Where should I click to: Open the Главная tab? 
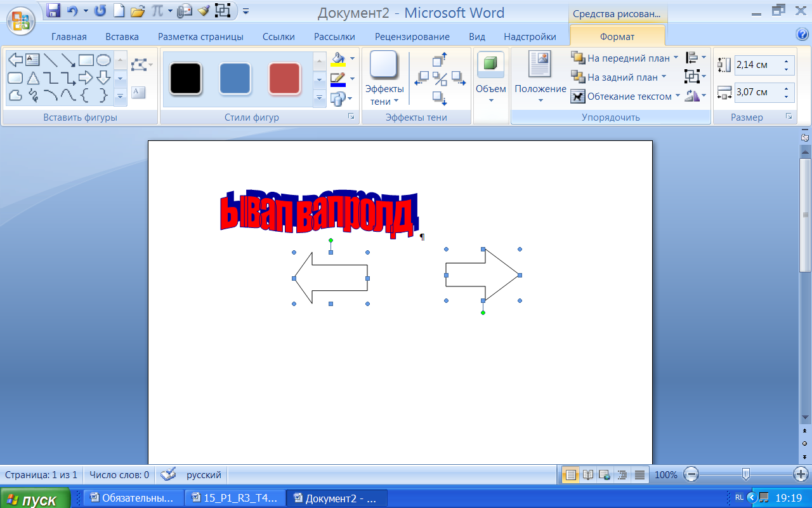(x=69, y=37)
